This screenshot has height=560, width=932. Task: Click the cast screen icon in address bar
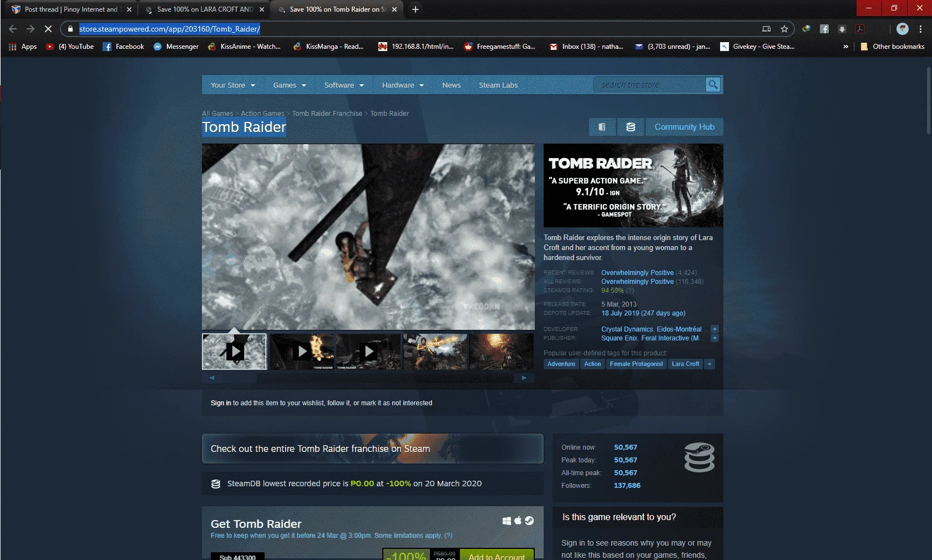766,29
